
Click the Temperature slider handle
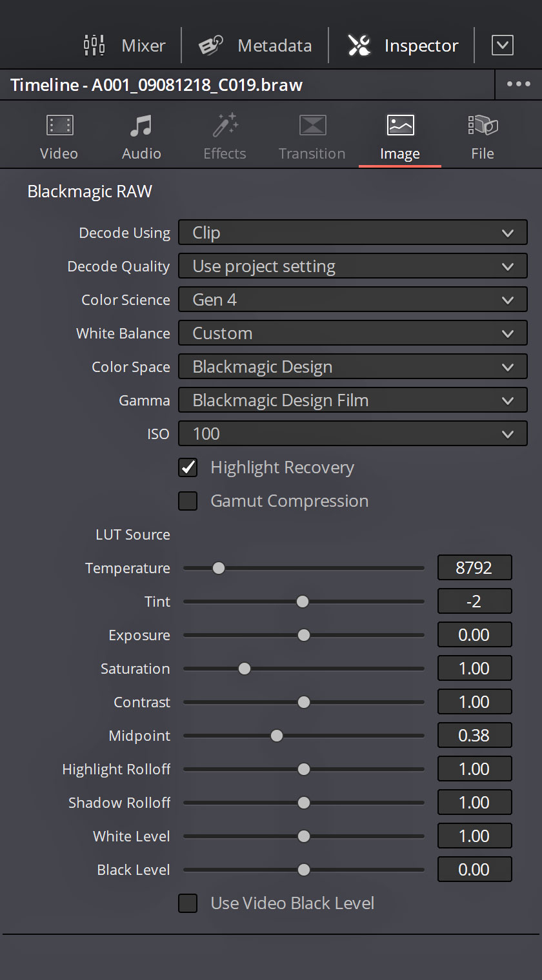219,568
